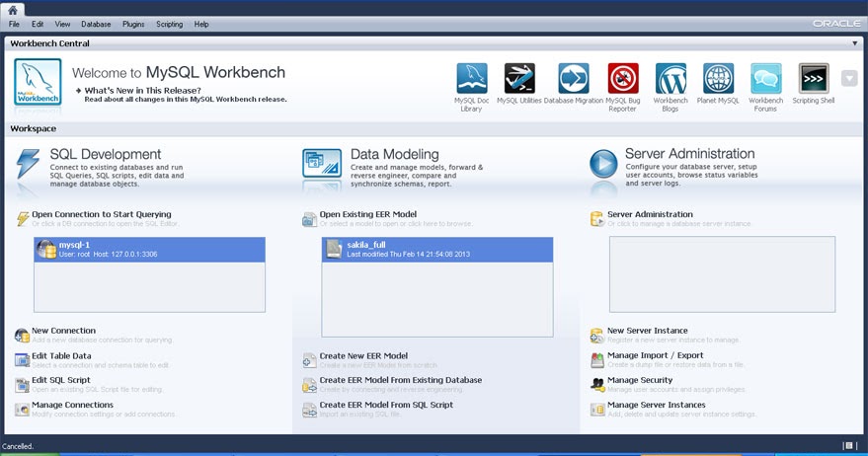Open the View menu
Image resolution: width=868 pixels, height=456 pixels.
pos(62,24)
